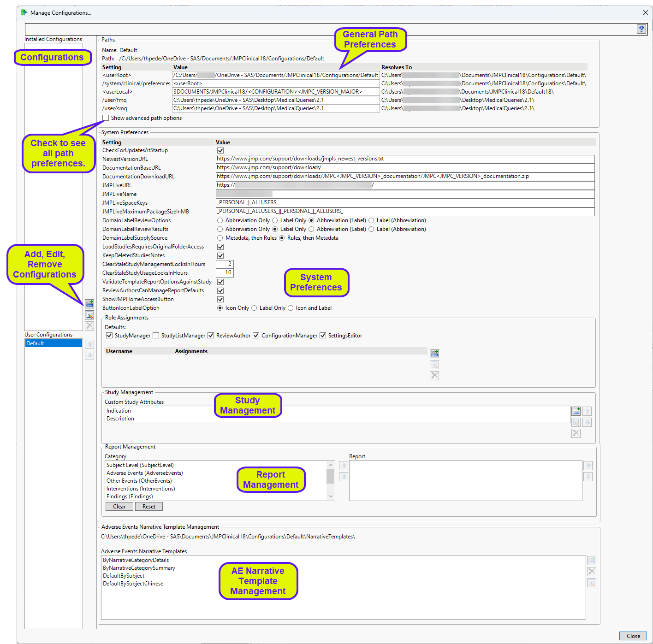
Task: Enable Show advanced path options checkbox
Action: click(x=106, y=118)
